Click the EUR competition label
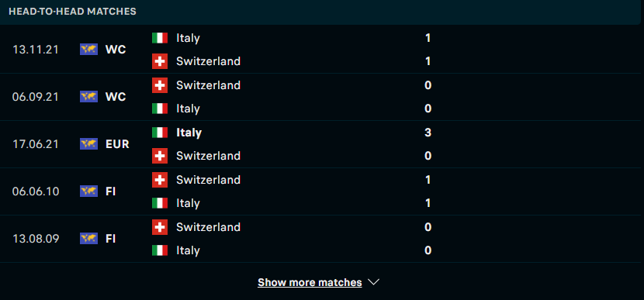Image resolution: width=644 pixels, height=300 pixels. [117, 144]
